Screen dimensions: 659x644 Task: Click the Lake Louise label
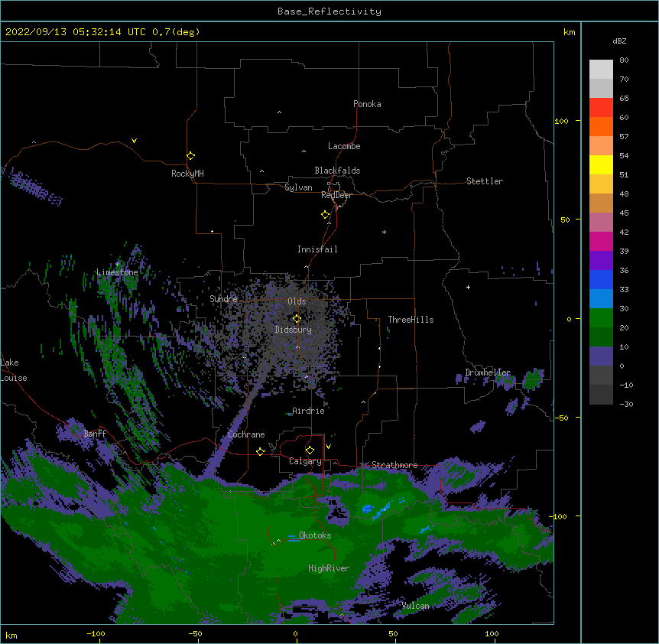click(x=14, y=370)
